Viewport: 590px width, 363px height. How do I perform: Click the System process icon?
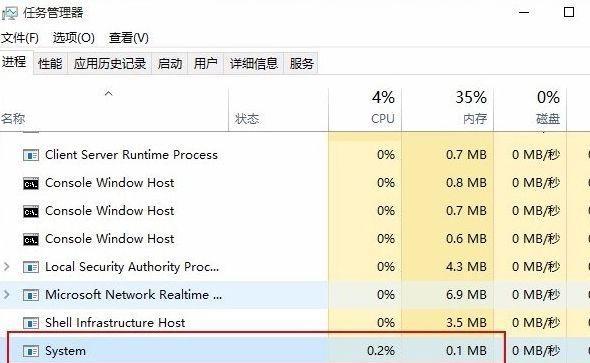point(31,351)
